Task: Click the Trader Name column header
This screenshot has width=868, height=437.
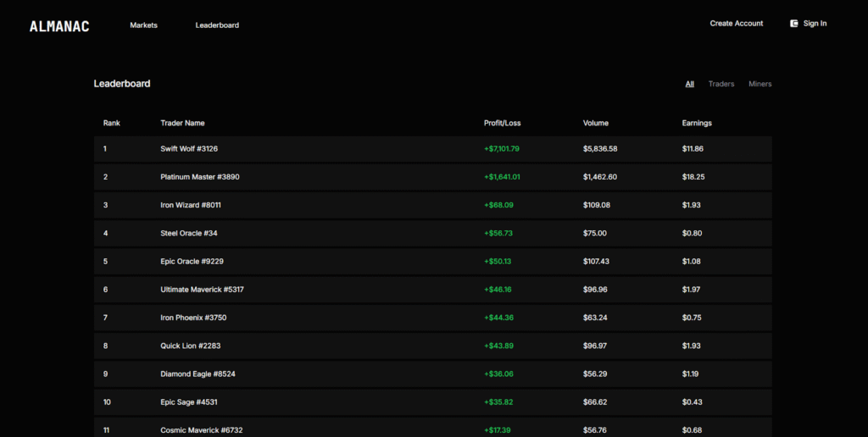Action: click(182, 123)
